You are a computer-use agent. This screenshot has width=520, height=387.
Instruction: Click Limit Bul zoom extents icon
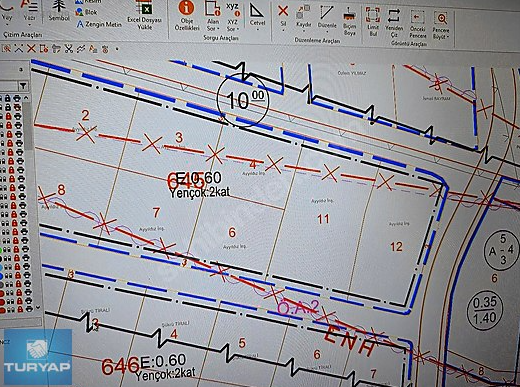[373, 15]
